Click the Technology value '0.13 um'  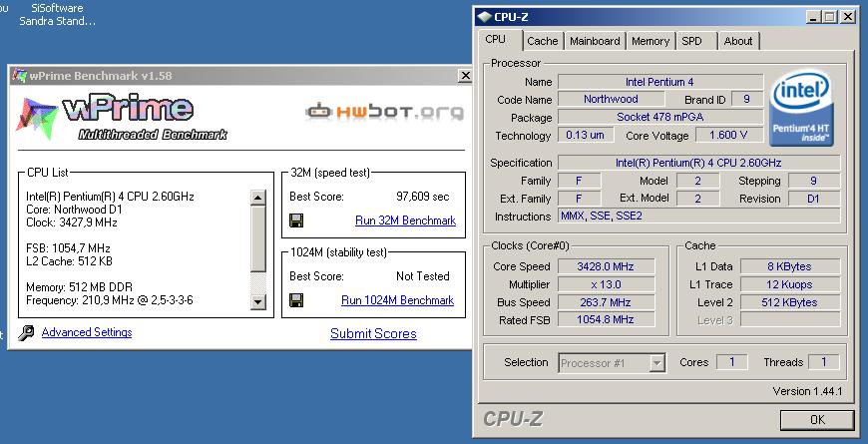[585, 135]
